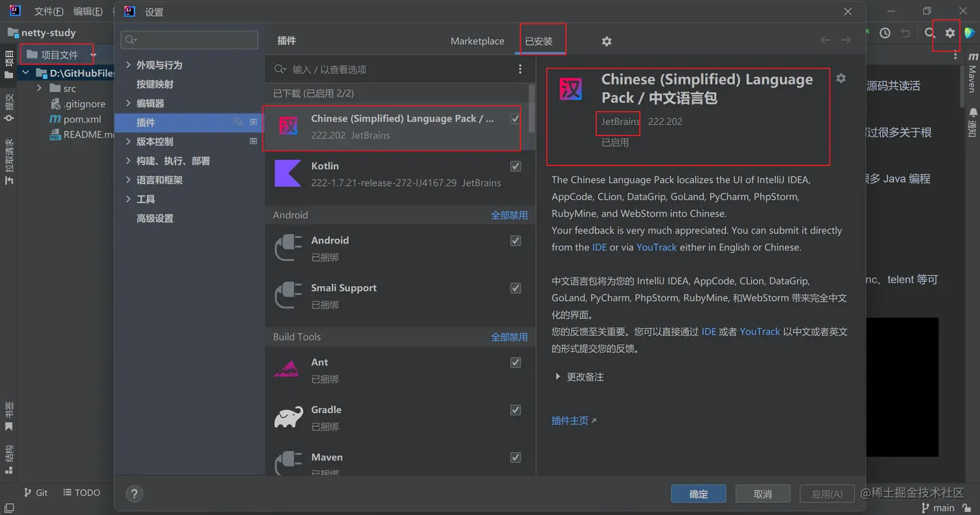Expand the 编辑器 settings node
Screen dimensions: 980x515
(128, 103)
